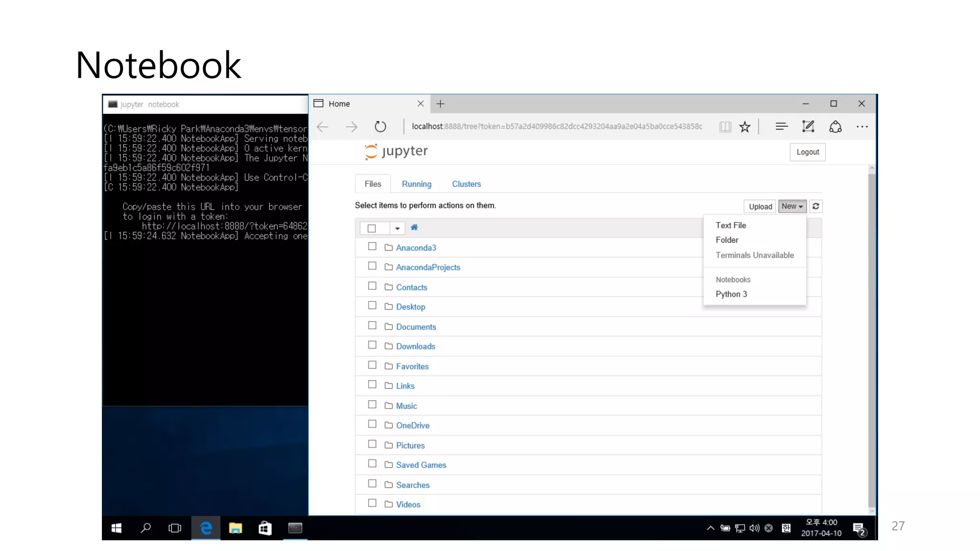Open the Action Center notification icon
This screenshot has width=980, height=551.
[859, 529]
